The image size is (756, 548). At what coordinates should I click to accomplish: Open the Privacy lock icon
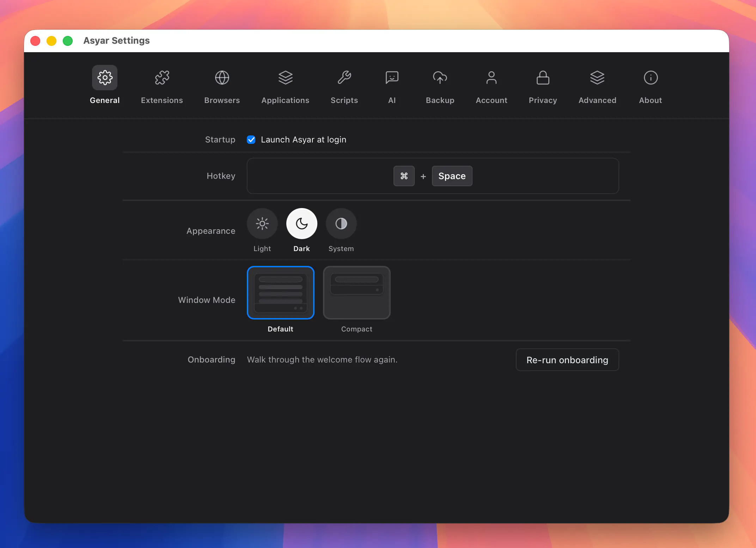click(x=543, y=78)
